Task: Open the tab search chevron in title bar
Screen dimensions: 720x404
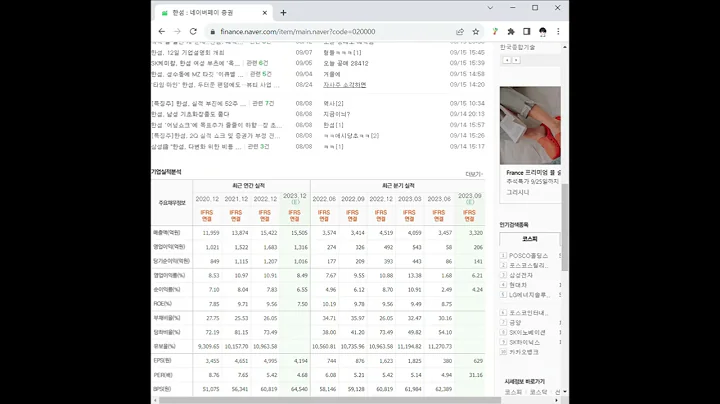Action: (x=490, y=8)
